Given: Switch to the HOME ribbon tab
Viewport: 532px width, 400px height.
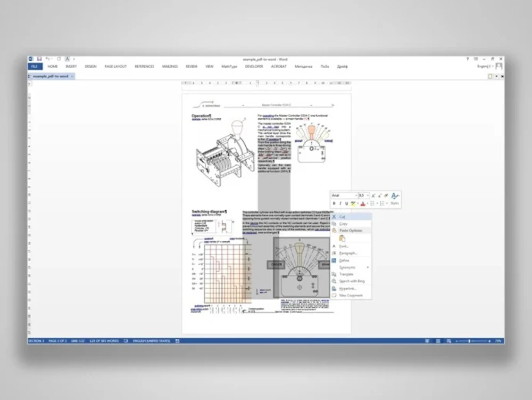Looking at the screenshot, I should tap(53, 67).
